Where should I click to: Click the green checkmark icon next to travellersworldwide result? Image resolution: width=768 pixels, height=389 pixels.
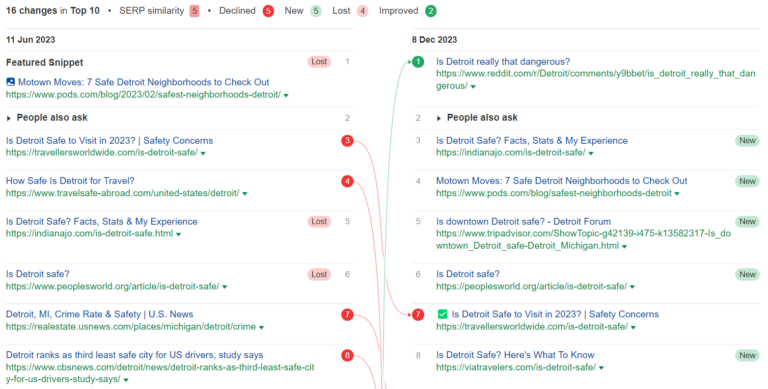click(442, 314)
